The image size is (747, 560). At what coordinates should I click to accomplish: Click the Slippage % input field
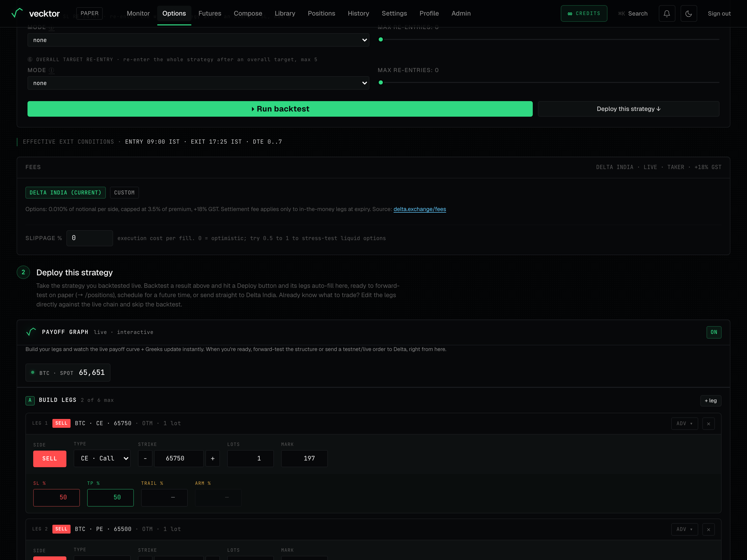click(89, 238)
